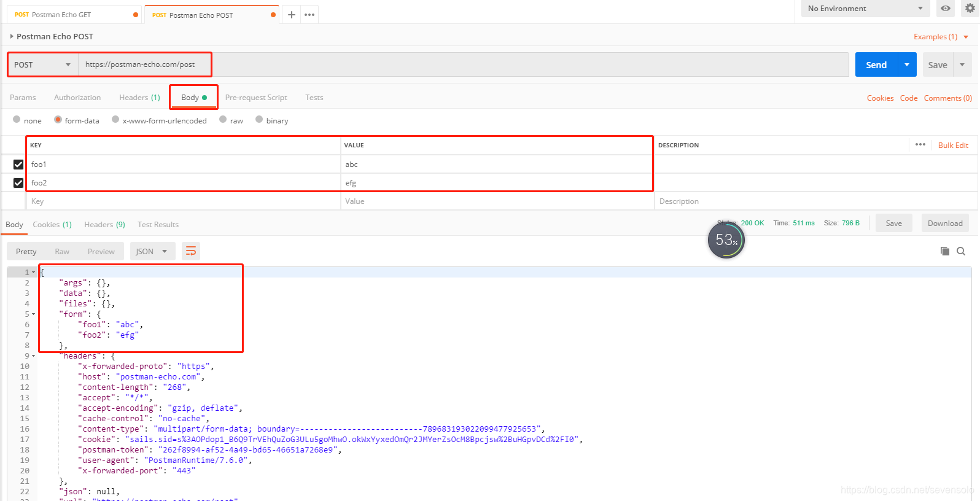The height and width of the screenshot is (501, 980).
Task: Focus the empty Value input field
Action: [x=497, y=201]
